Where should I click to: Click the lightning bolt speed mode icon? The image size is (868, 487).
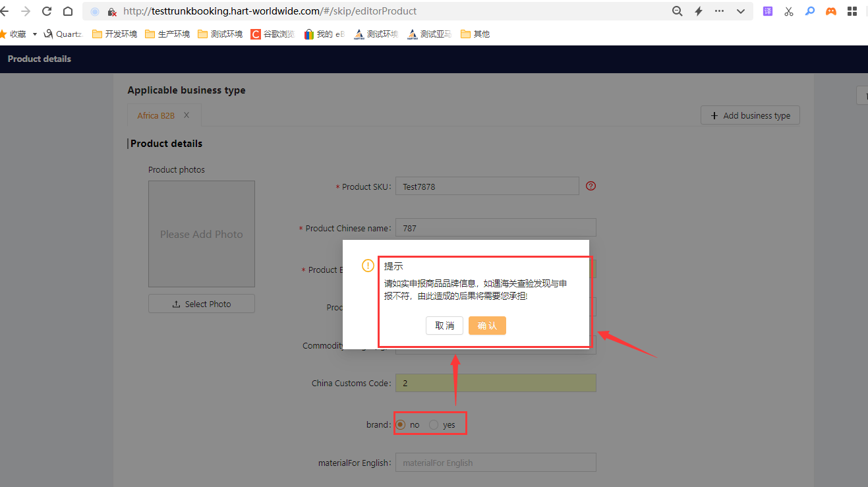(x=699, y=11)
